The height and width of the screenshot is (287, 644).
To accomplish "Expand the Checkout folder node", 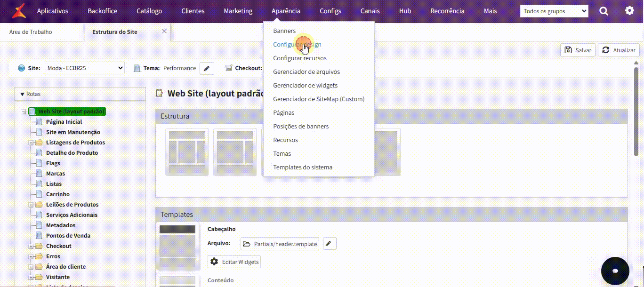I will coord(31,246).
